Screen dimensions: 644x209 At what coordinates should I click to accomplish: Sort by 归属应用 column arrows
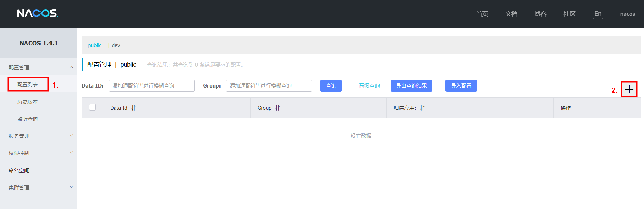[x=422, y=108]
